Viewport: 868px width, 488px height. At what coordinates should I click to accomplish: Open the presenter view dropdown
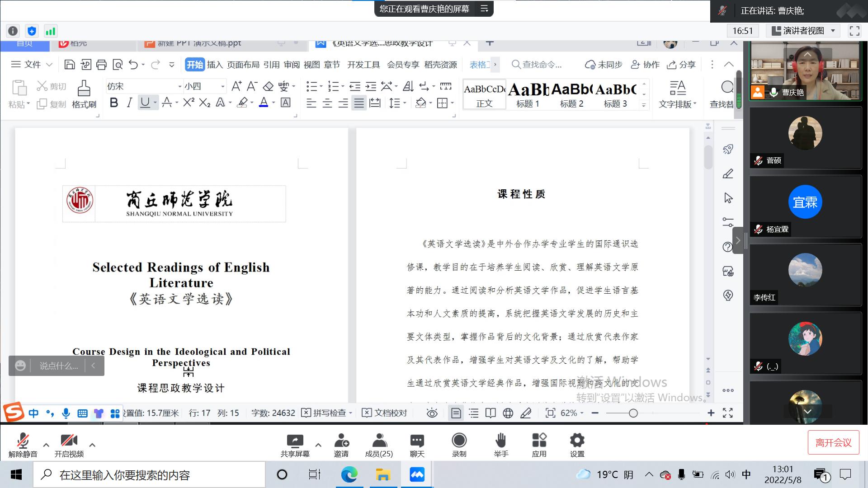pyautogui.click(x=802, y=31)
